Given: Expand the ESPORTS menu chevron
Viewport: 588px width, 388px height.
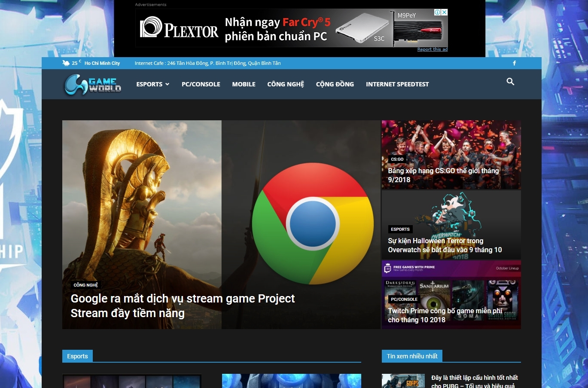Looking at the screenshot, I should [167, 84].
